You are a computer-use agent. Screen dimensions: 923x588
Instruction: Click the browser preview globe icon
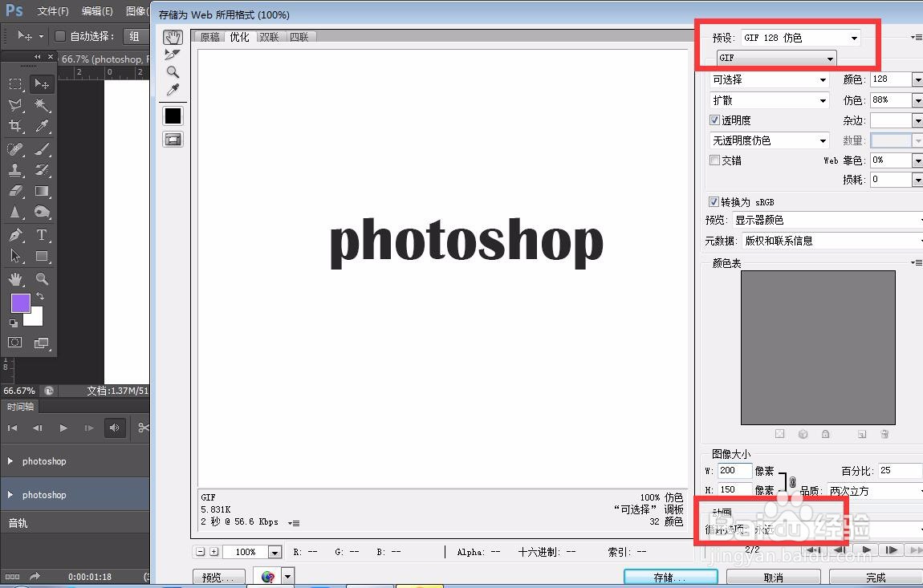267,577
